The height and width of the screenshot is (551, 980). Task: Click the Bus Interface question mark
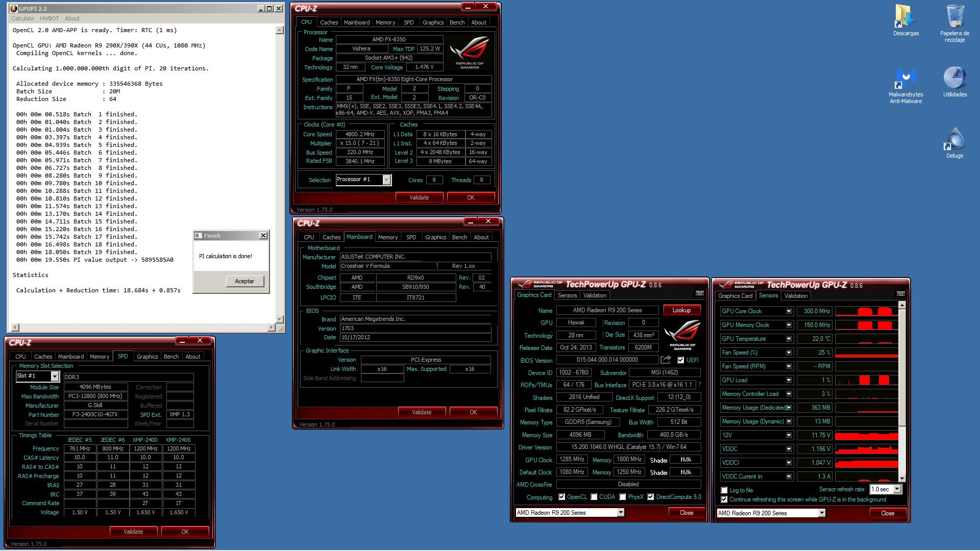point(699,385)
